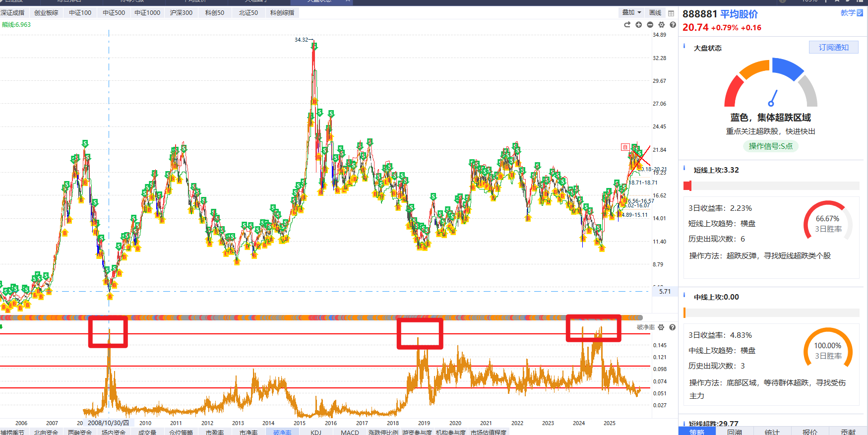868x435 pixels.
Task: Zoom out the chart with the minus icon
Action: point(650,25)
